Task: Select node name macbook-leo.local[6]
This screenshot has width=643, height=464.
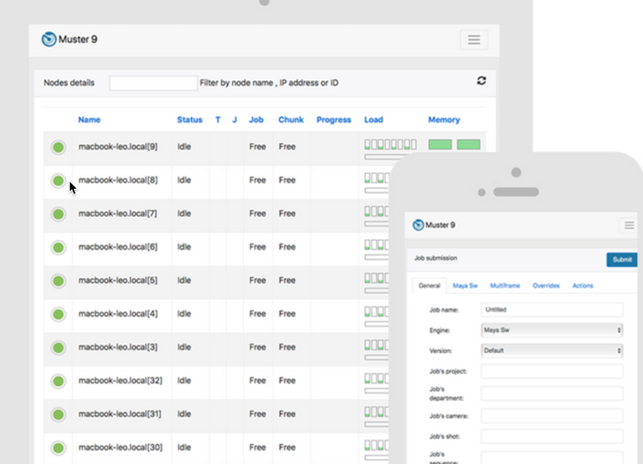Action: point(118,247)
